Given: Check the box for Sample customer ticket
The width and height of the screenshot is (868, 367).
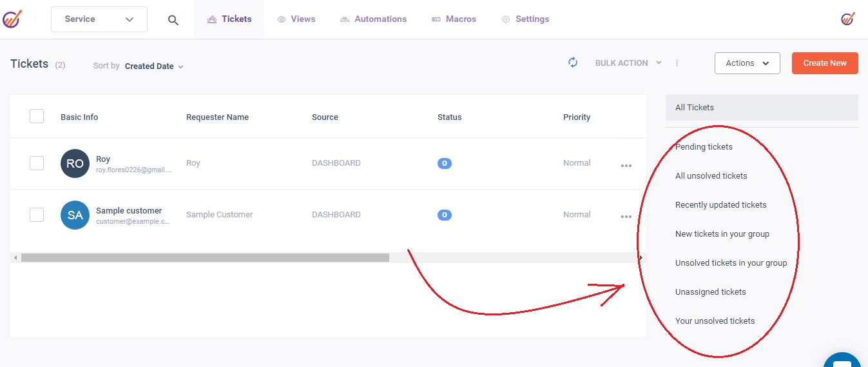Looking at the screenshot, I should pyautogui.click(x=37, y=215).
